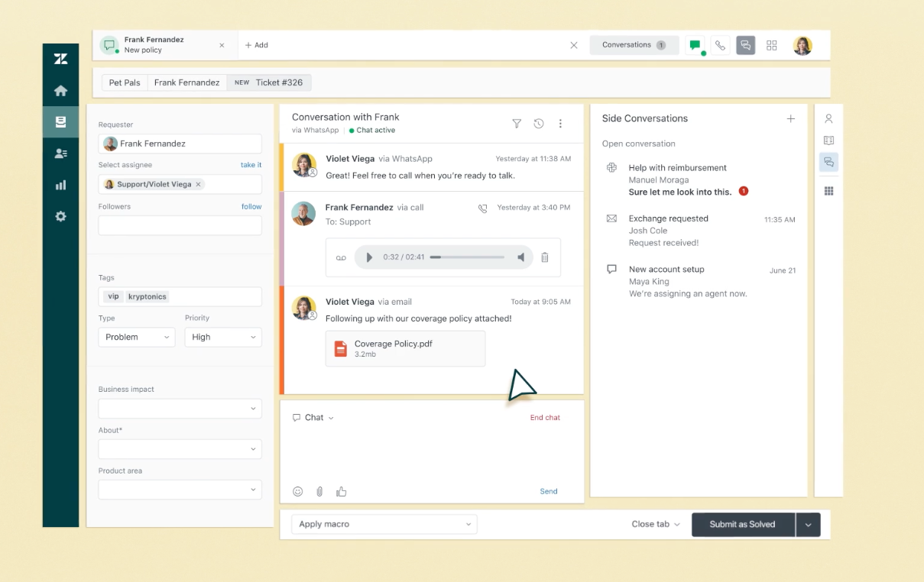This screenshot has height=582, width=924.
Task: Open the conversation history clock icon
Action: (x=539, y=124)
